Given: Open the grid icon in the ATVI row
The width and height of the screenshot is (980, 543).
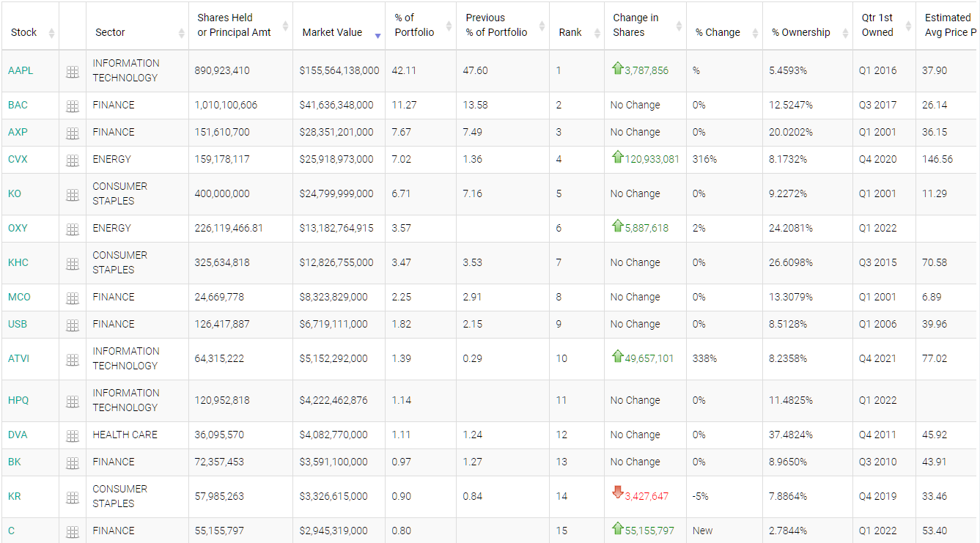Looking at the screenshot, I should [x=73, y=360].
